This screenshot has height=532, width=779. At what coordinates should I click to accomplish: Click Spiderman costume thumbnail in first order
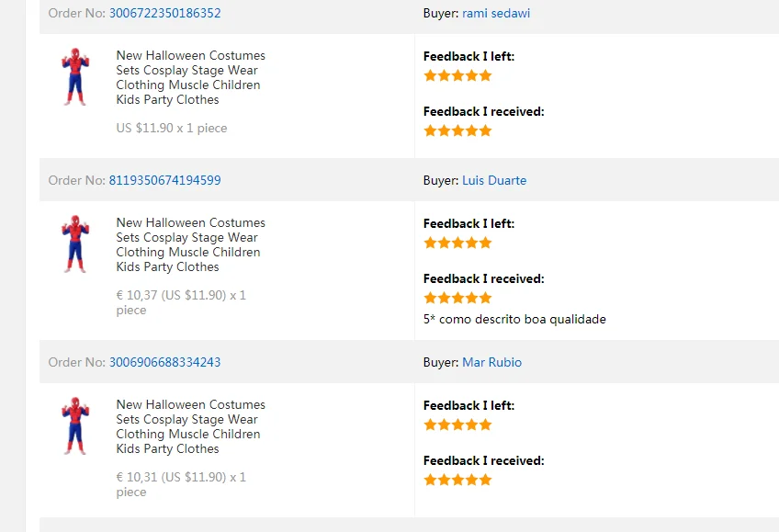[x=75, y=76]
